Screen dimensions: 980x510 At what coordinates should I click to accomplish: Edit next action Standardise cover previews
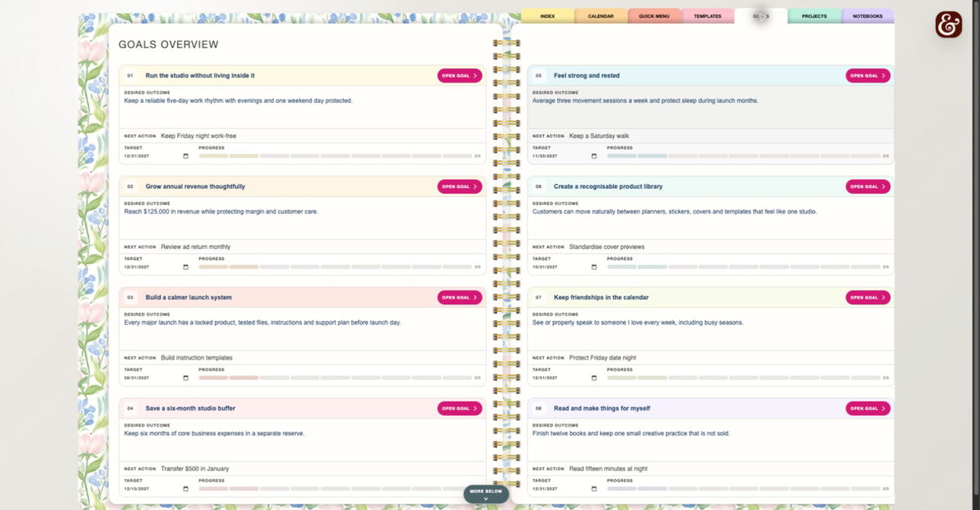tap(607, 247)
